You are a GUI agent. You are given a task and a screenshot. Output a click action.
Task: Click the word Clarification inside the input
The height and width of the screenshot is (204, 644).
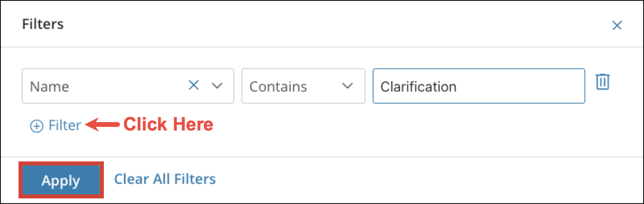pyautogui.click(x=418, y=87)
